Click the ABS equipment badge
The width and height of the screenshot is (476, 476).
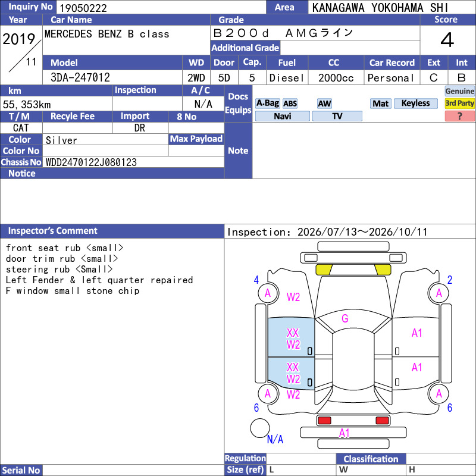coord(290,104)
